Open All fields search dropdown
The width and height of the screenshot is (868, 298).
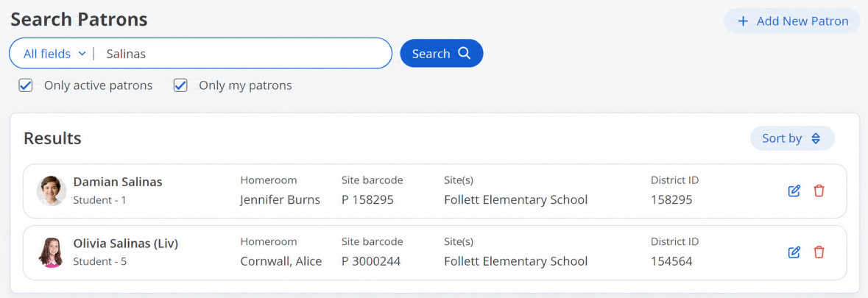tap(54, 54)
